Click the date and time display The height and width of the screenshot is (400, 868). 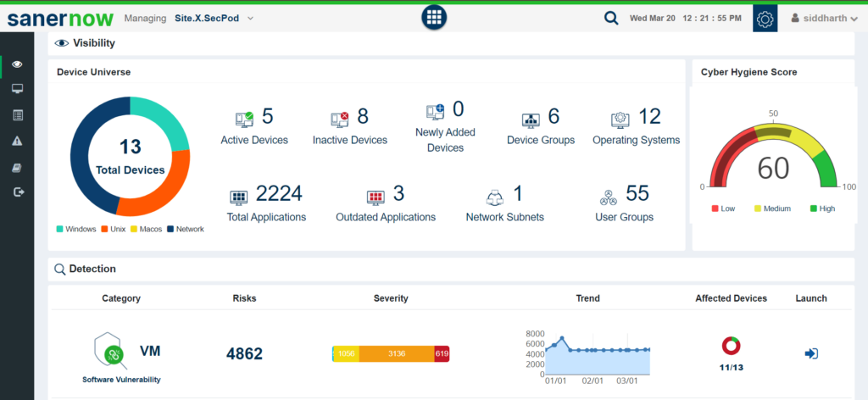pos(685,19)
